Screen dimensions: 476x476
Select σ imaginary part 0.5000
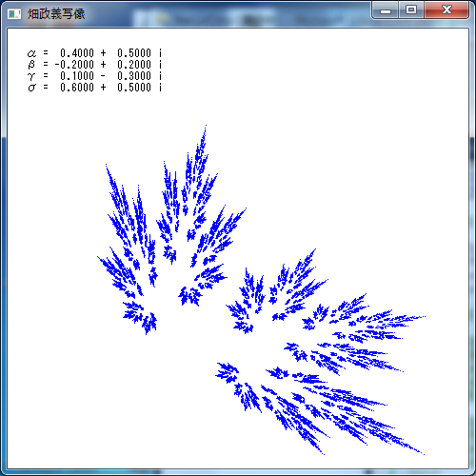(x=134, y=88)
